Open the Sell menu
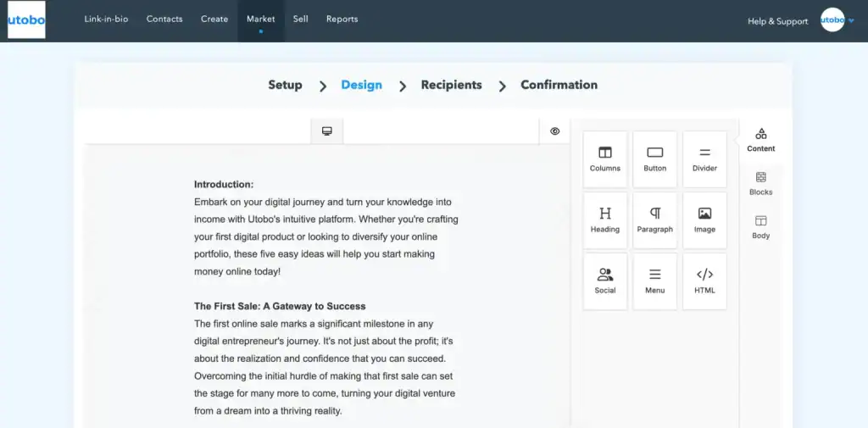Screen dimensions: 868x428 [301, 19]
